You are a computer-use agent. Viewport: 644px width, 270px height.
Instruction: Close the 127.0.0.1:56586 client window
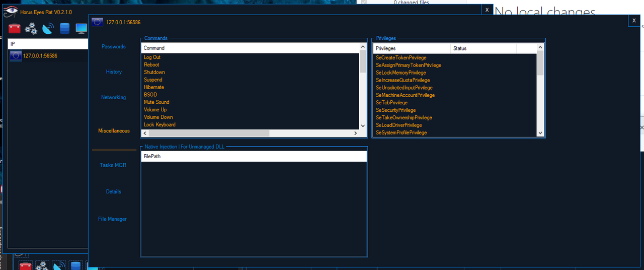(x=634, y=21)
